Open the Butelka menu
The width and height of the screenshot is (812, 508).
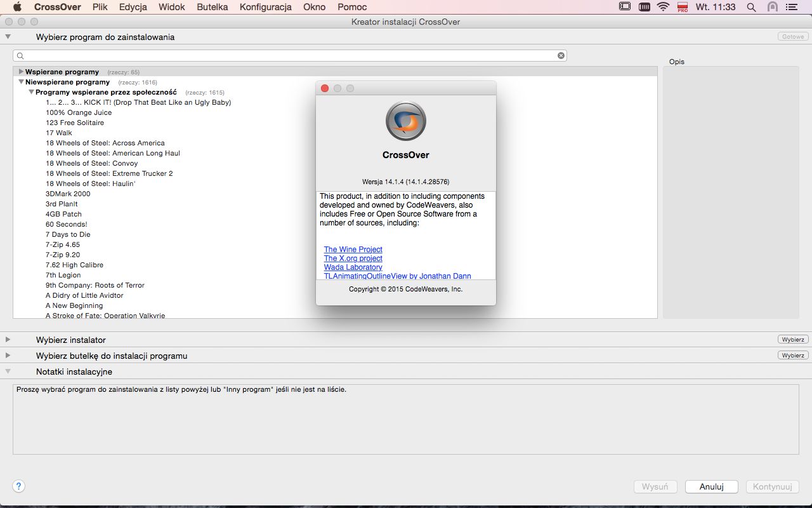(213, 7)
